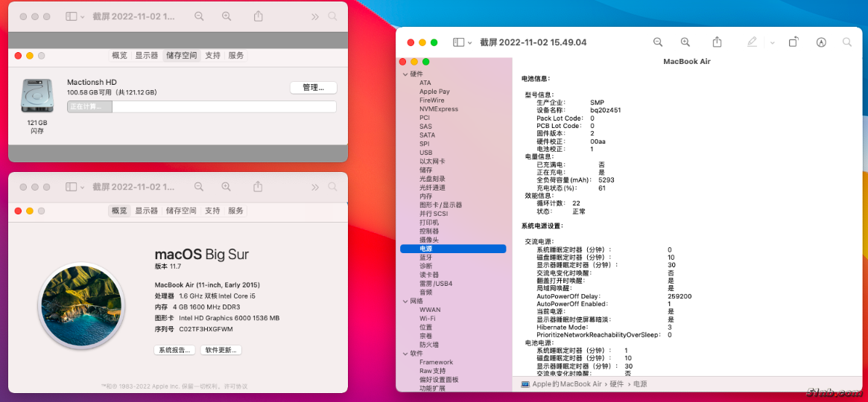868x402 pixels.
Task: Open sidebar view menu in 15.49.04 window
Action: click(x=462, y=42)
